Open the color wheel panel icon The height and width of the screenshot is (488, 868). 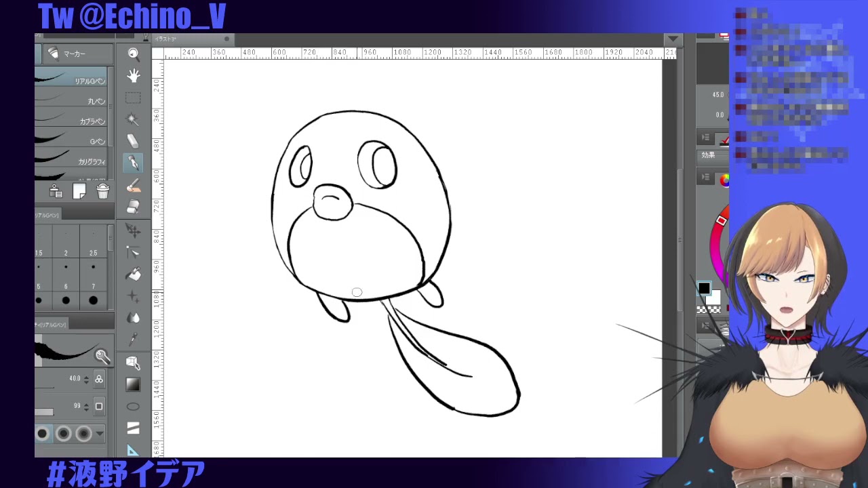[x=724, y=180]
